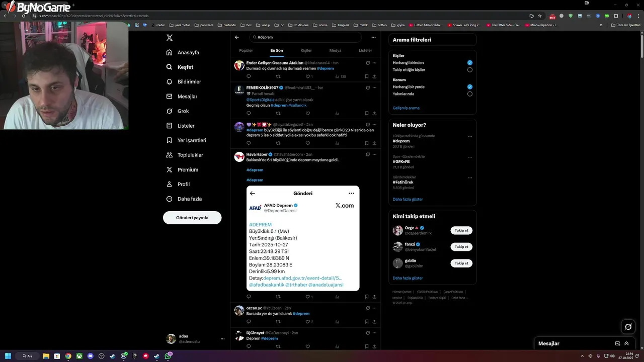Open more menu on FENERKOLİK1907 post
Screen dimensions: 644x362
374,87
